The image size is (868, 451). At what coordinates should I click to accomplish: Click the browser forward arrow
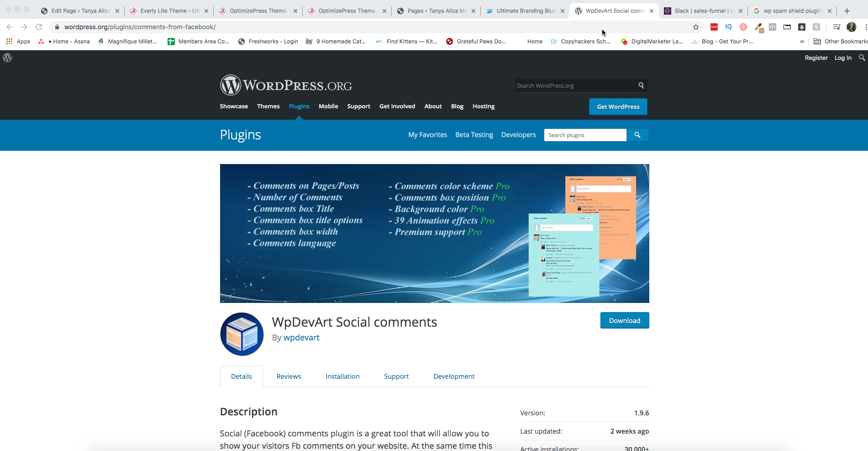[x=24, y=27]
